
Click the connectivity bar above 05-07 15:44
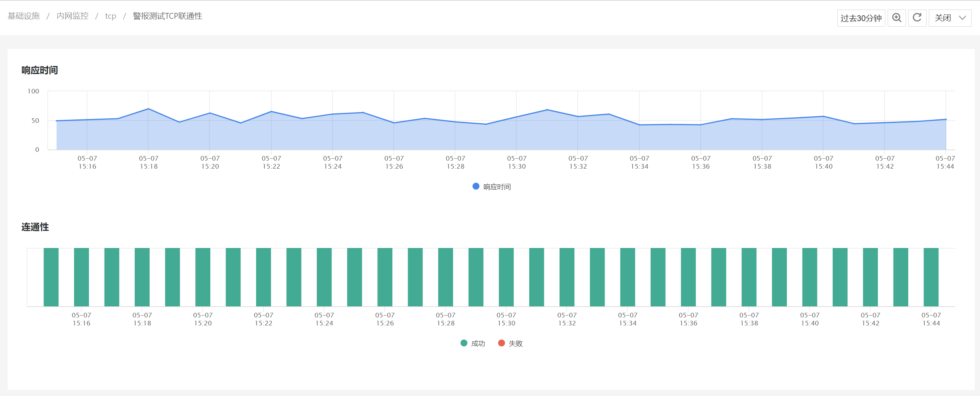tap(931, 277)
